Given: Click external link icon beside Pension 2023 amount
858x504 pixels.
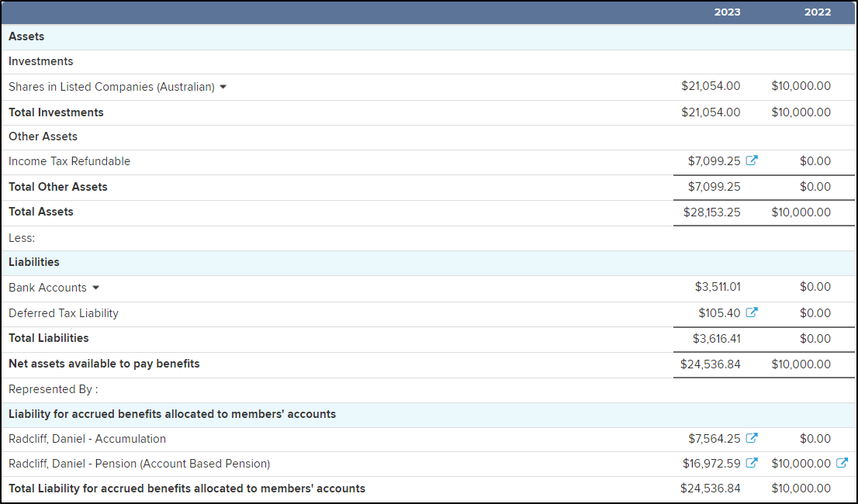Looking at the screenshot, I should click(x=751, y=463).
